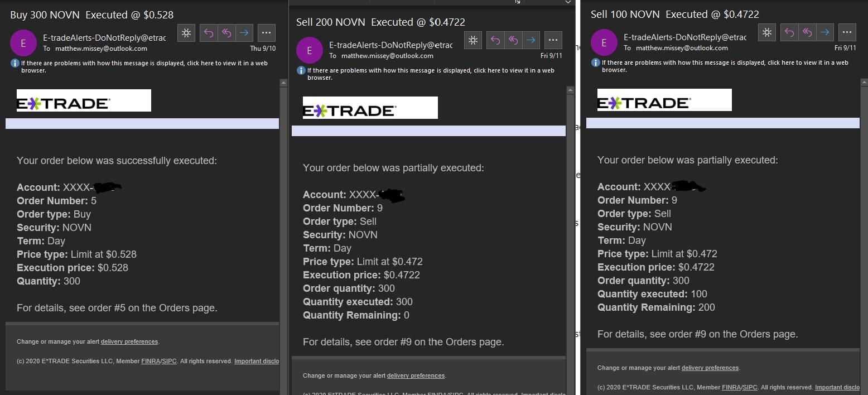Click the info icon in Buy 300 NOVN email
This screenshot has height=395, width=868.
pos(15,64)
